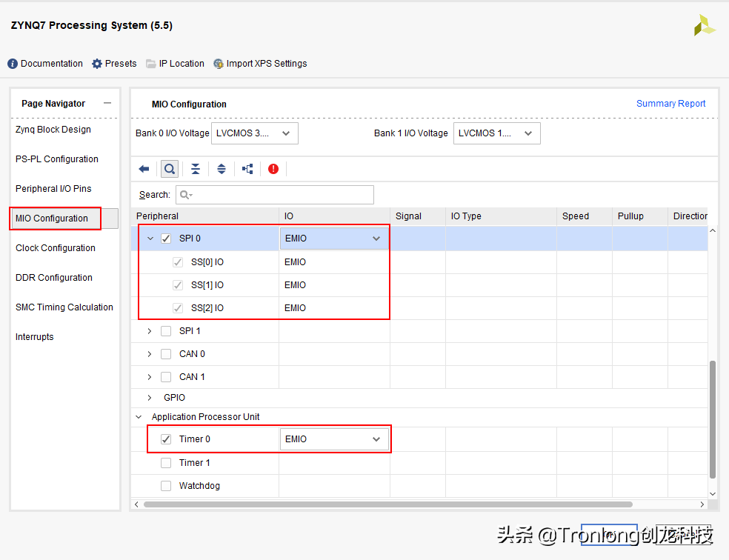Collapse the Application Processor Unit section
Image resolution: width=729 pixels, height=560 pixels.
tap(139, 416)
